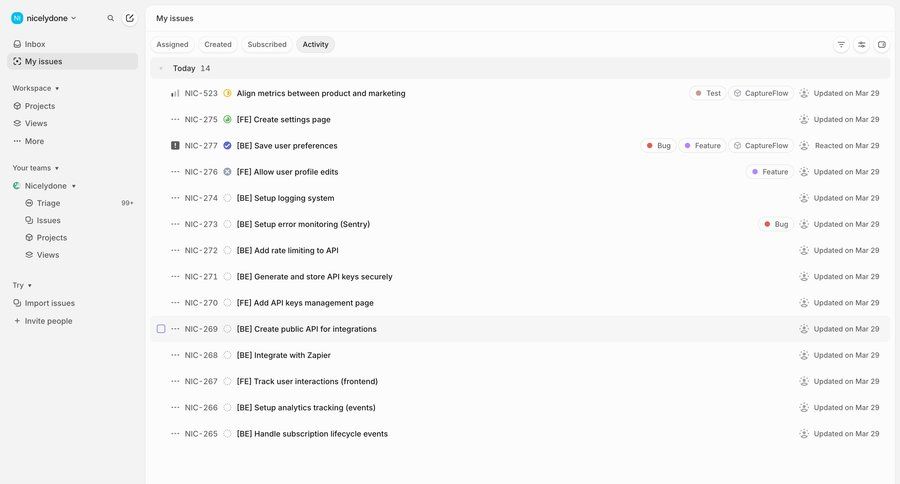Click priority dots icon of NIC-269
The image size is (900, 484).
click(x=175, y=329)
